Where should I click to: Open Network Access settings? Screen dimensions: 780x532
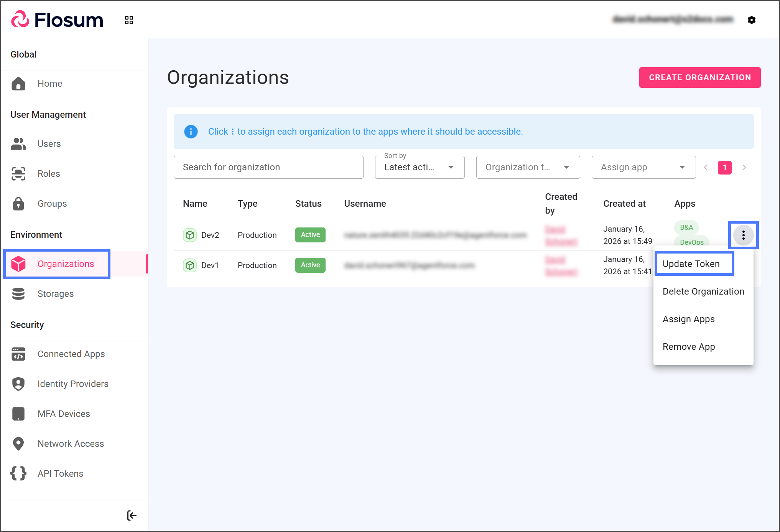71,444
